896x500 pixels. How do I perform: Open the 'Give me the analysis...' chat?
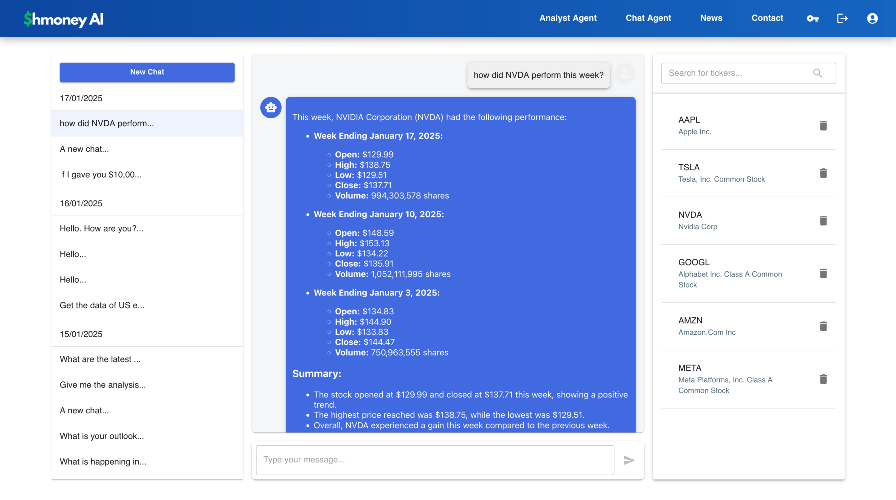point(147,385)
